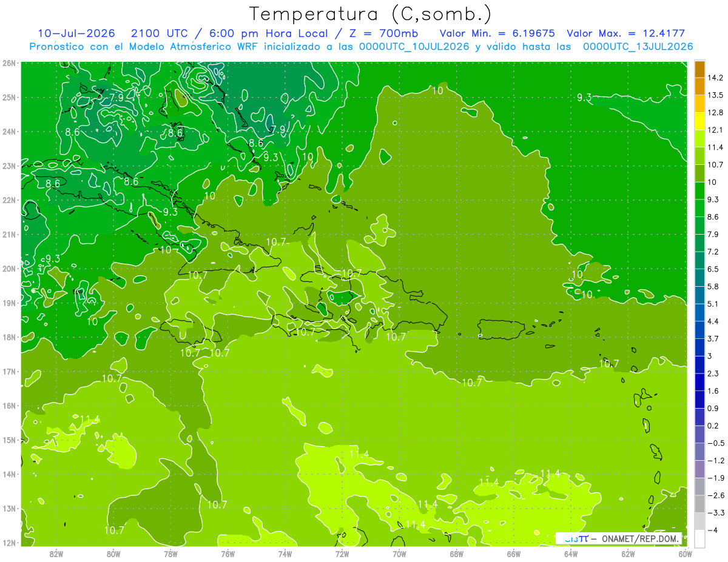Click 'Valor Min. = 6.19675' readout
This screenshot has height=562, width=728.
496,33
